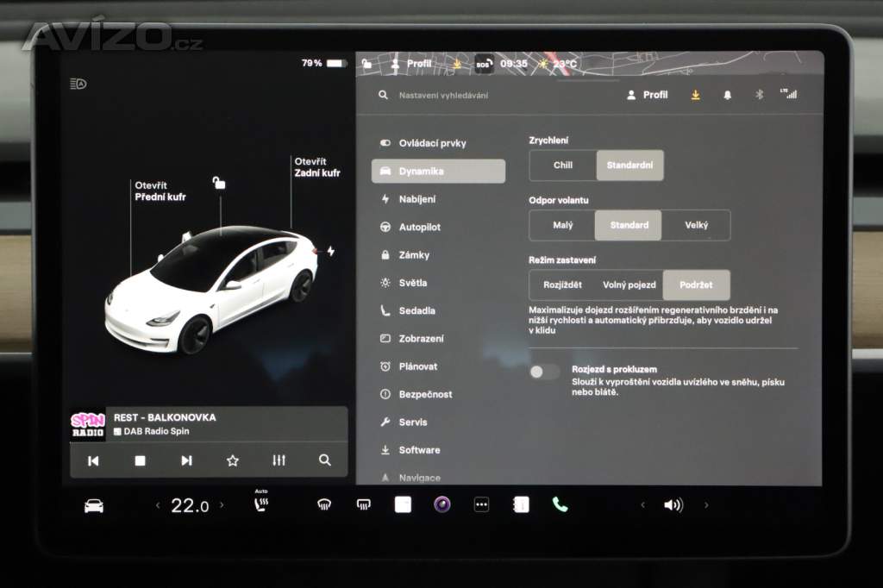Image resolution: width=883 pixels, height=588 pixels.
Task: Skip to the next radio station
Action: [x=186, y=460]
